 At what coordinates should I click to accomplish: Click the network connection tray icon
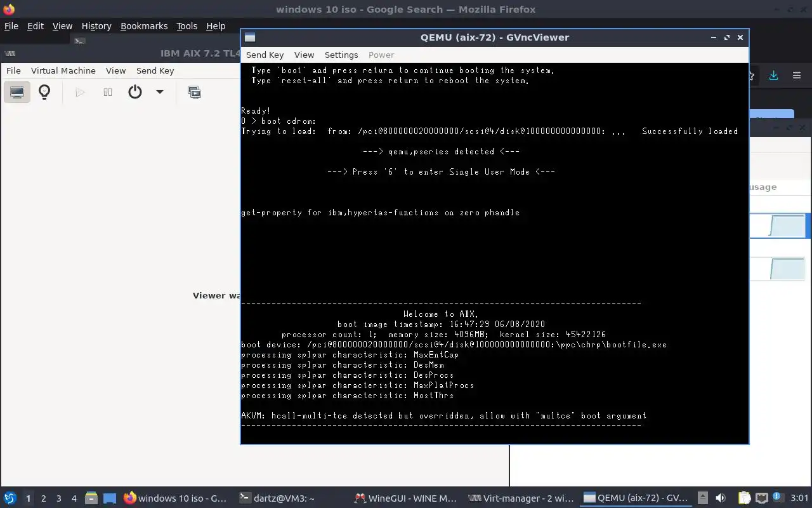[761, 498]
